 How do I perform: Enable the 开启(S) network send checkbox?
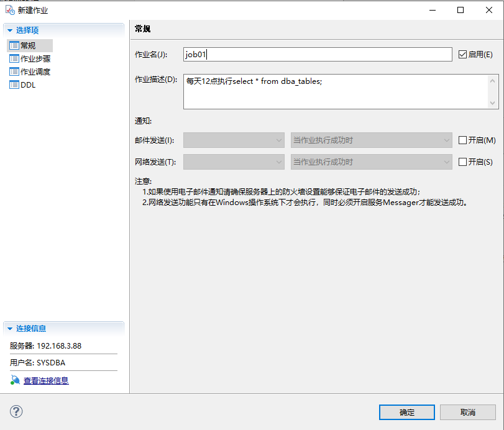pos(462,162)
